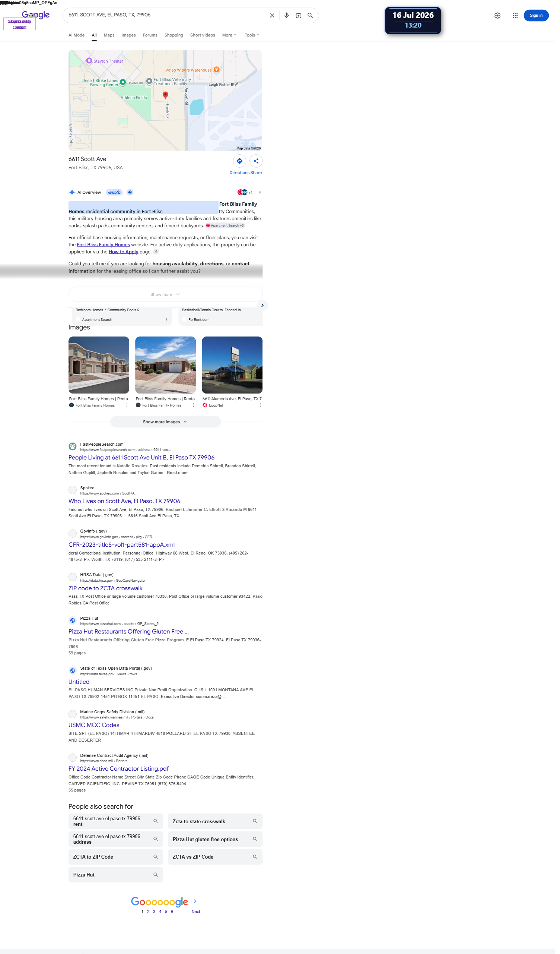The width and height of the screenshot is (560, 954).
Task: Search the 'Pizza Hut gluten free options' suggestion
Action: [x=217, y=846]
